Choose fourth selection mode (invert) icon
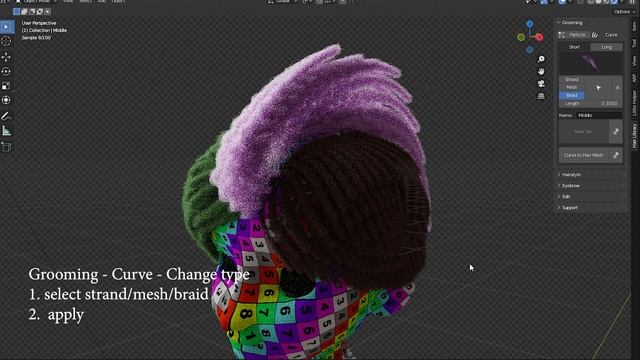This screenshot has width=640, height=360. click(x=40, y=12)
